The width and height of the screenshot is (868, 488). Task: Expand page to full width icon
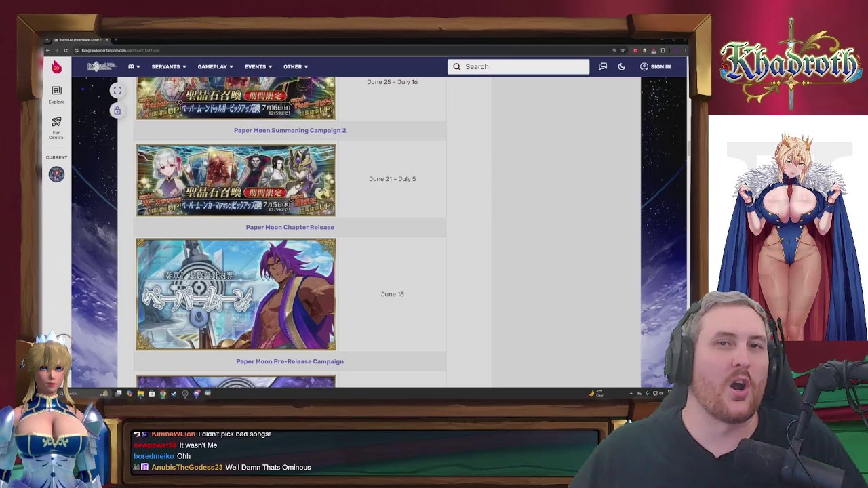point(117,90)
